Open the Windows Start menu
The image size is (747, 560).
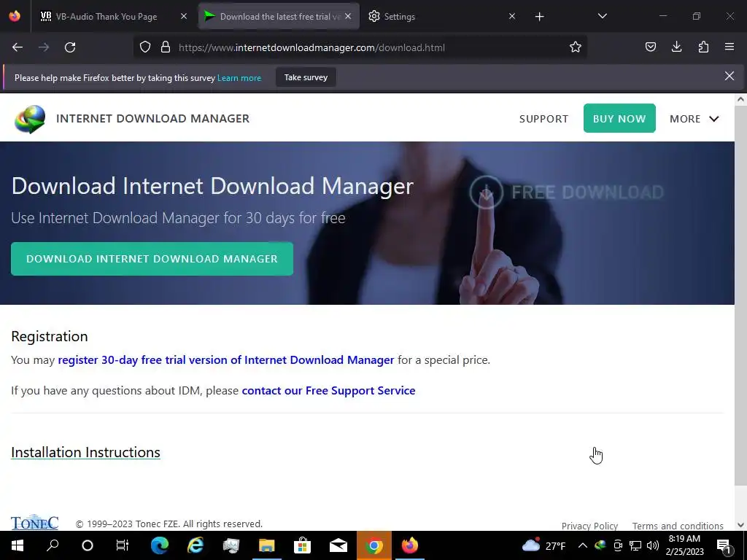point(18,545)
